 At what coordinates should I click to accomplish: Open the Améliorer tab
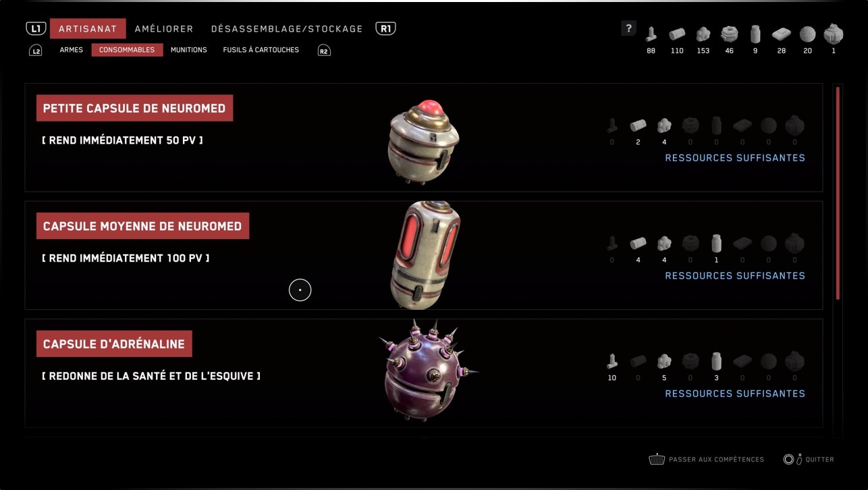[x=164, y=29]
